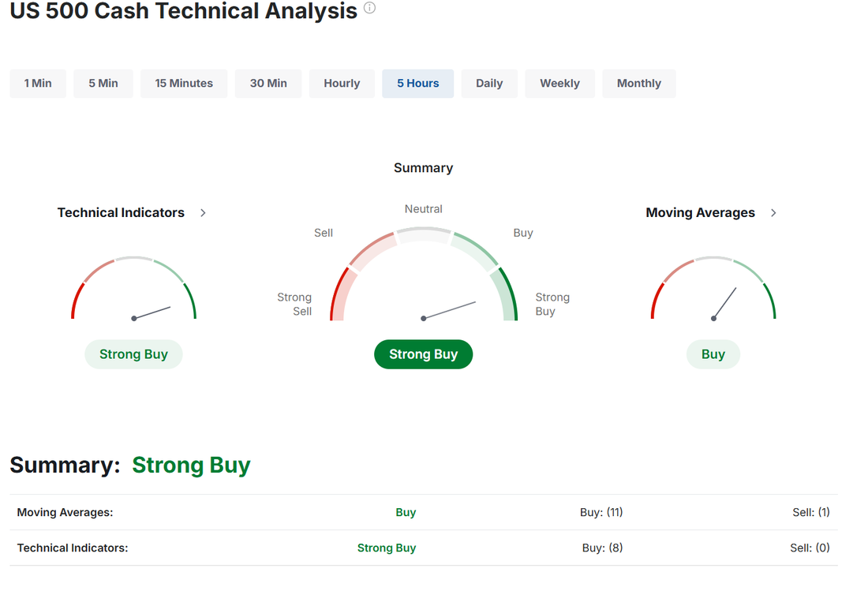Image resolution: width=868 pixels, height=602 pixels.
Task: Expand Technical Indicators chevron arrow
Action: 203,213
